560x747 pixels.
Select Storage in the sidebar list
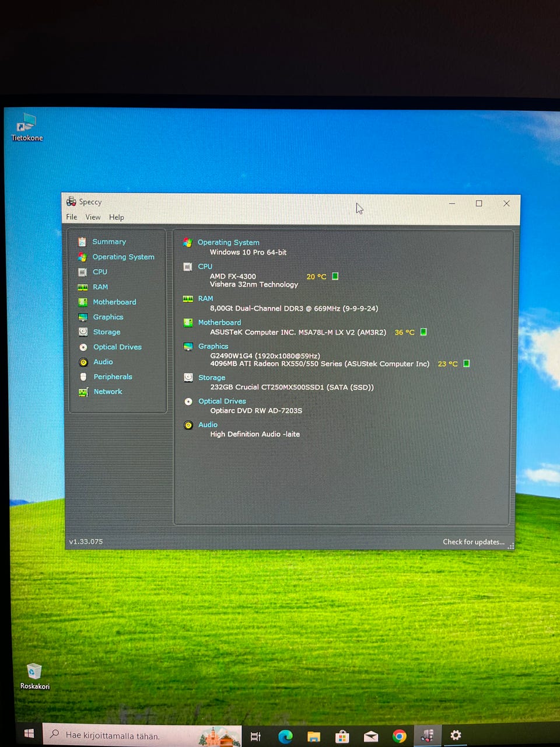click(107, 332)
